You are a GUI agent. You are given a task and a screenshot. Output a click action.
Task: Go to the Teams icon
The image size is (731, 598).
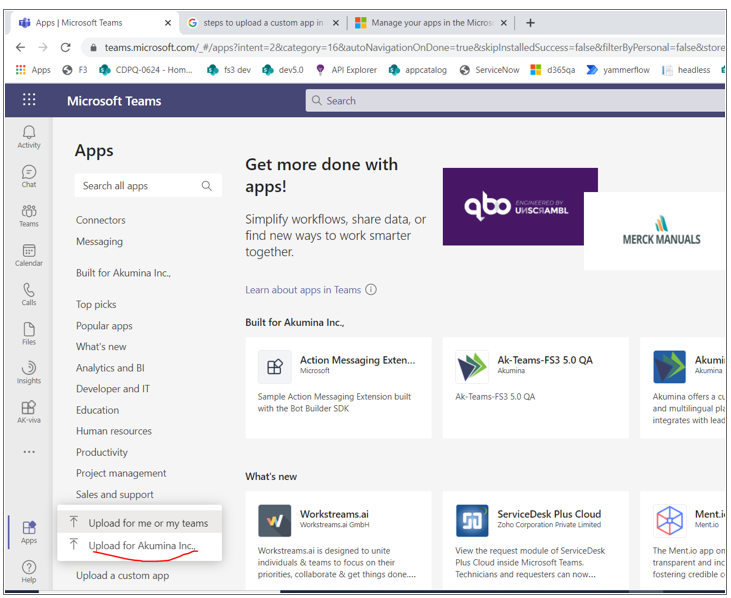(29, 215)
